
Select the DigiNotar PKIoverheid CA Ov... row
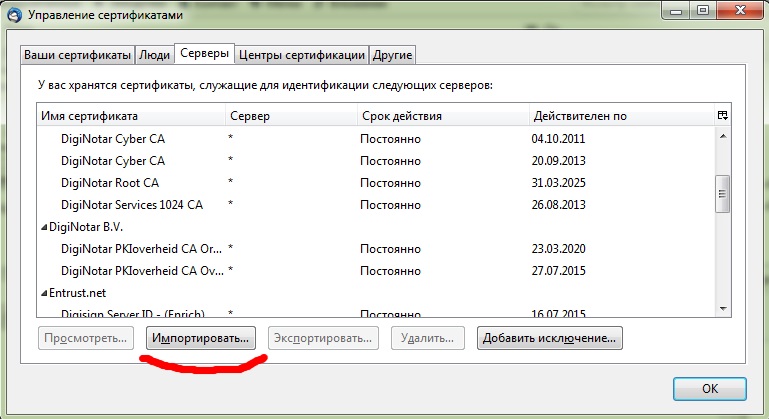(376, 271)
